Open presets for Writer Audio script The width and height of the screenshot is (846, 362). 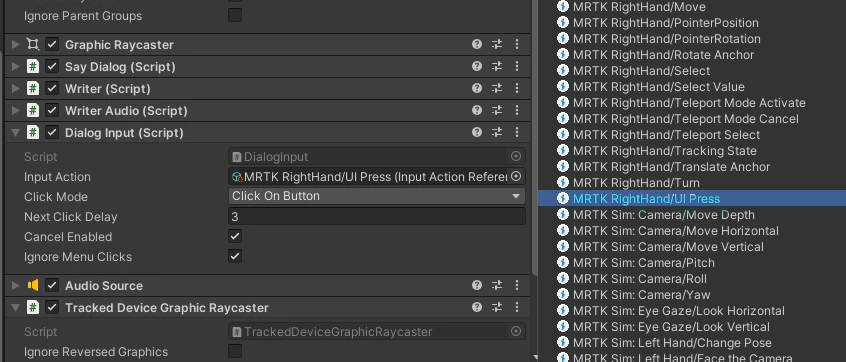click(497, 111)
